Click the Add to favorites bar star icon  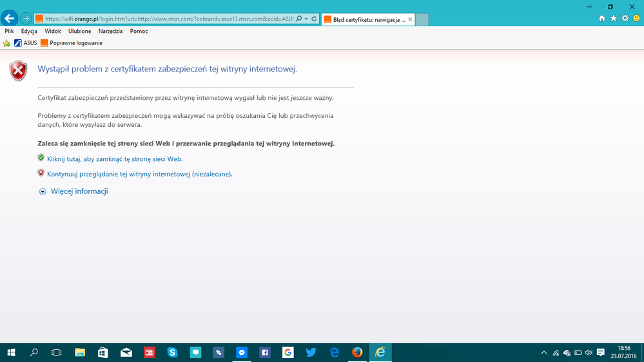pos(6,43)
